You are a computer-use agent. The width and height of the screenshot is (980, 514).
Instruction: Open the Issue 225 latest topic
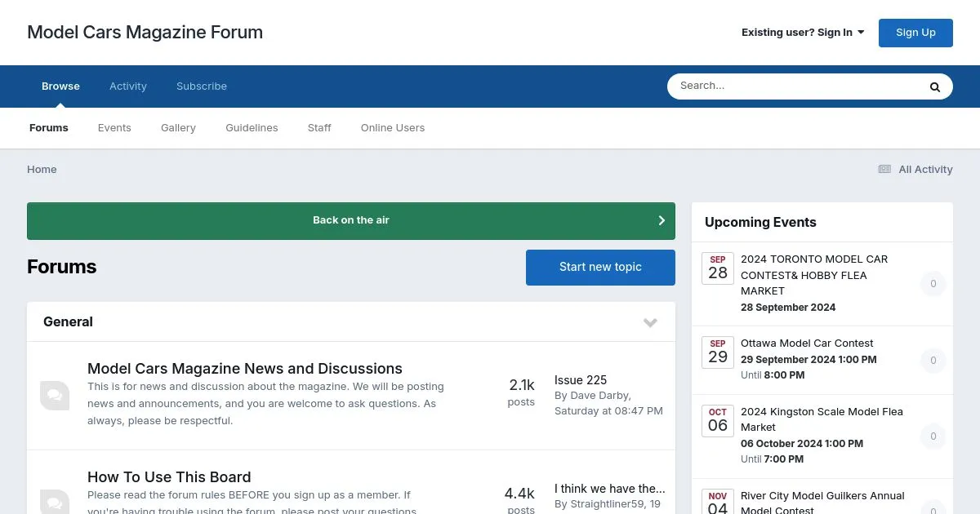click(581, 380)
